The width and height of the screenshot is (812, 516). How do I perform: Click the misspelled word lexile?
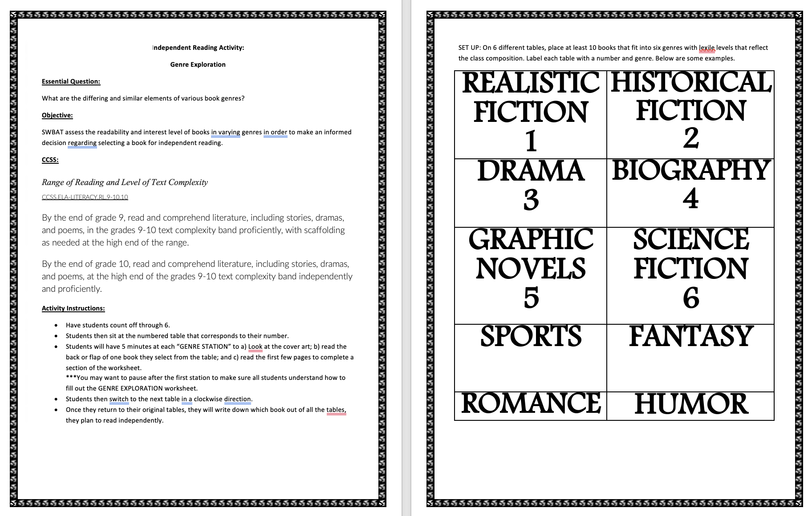706,48
